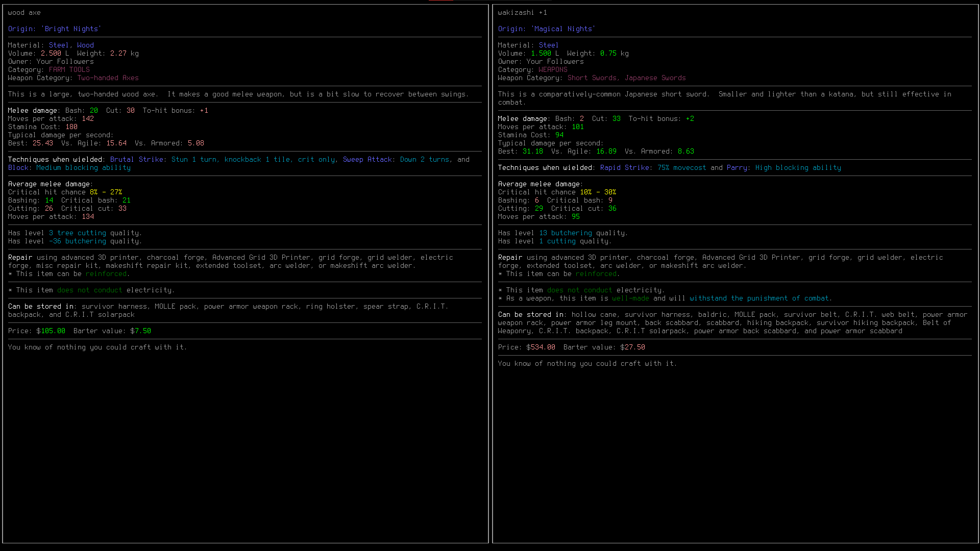Click the Steel material in the wakizashi panel
This screenshot has width=980, height=551.
coord(549,45)
